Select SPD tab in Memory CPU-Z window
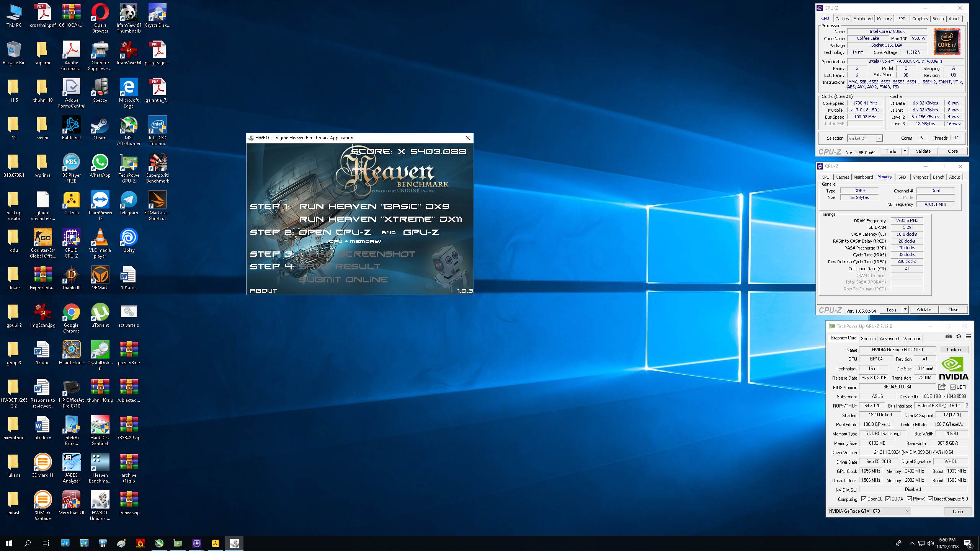Screen dimensions: 980x551 click(902, 177)
